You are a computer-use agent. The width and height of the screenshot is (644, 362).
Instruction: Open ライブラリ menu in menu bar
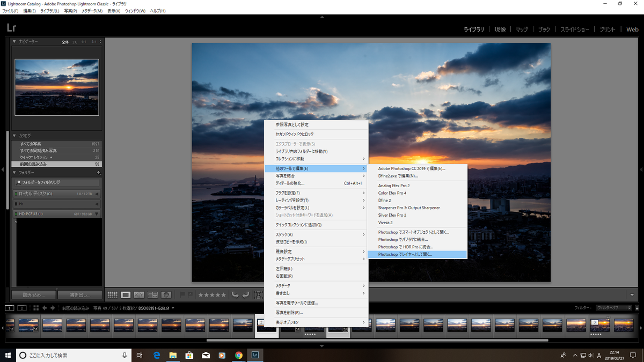tap(49, 11)
